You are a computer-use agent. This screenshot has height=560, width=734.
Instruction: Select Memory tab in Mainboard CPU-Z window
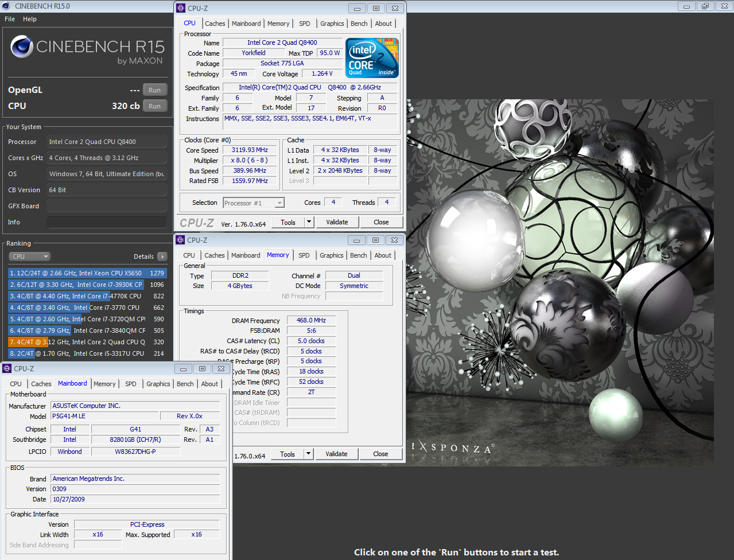104,384
